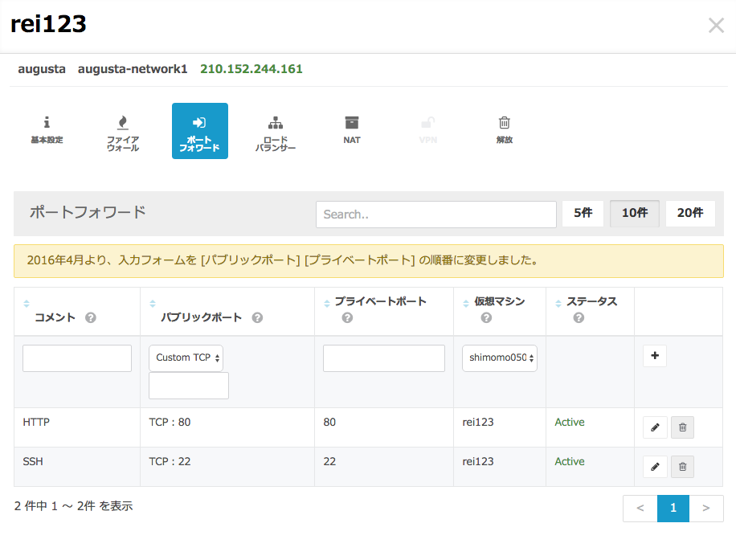736x560 pixels.
Task: Add port forward rule with plus button
Action: click(x=655, y=355)
